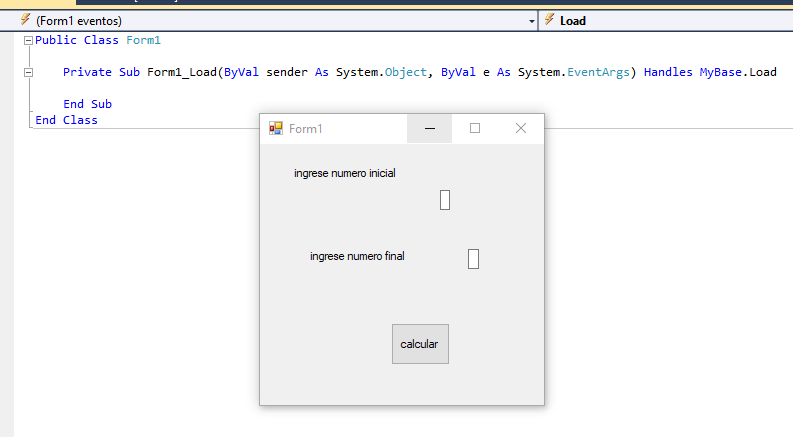The width and height of the screenshot is (793, 437).
Task: Collapse the Private Sub Form1_Load region
Action: point(28,73)
